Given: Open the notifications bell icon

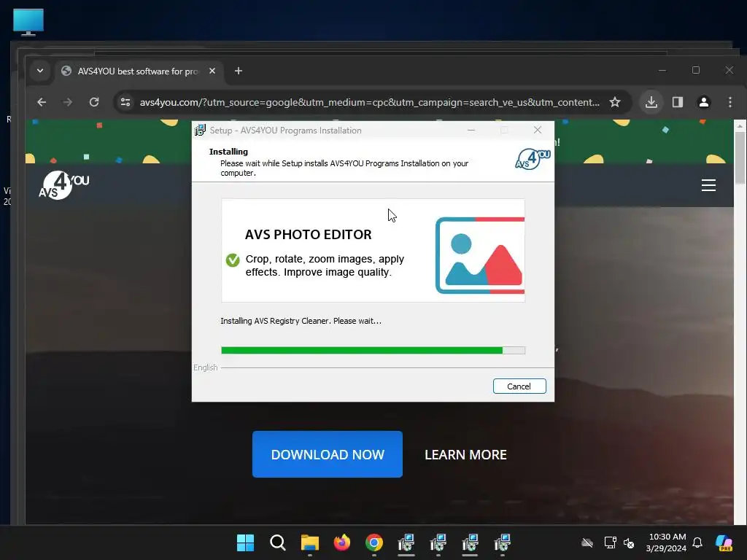Looking at the screenshot, I should coord(697,542).
